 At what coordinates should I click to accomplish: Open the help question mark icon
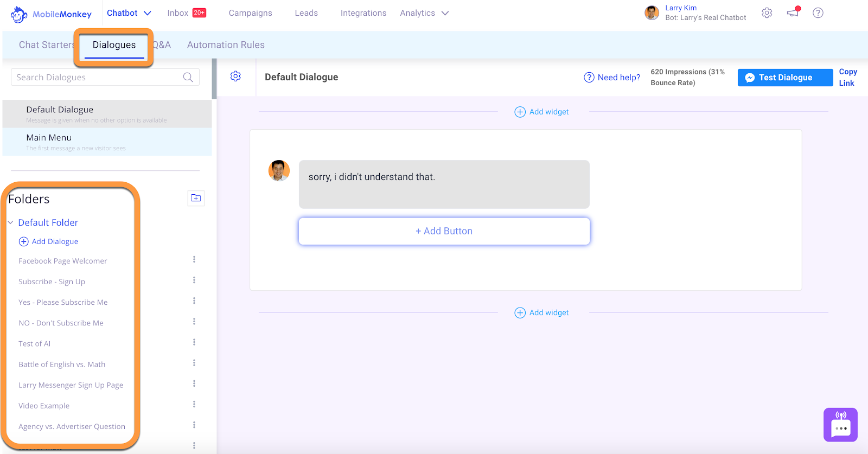pos(818,13)
